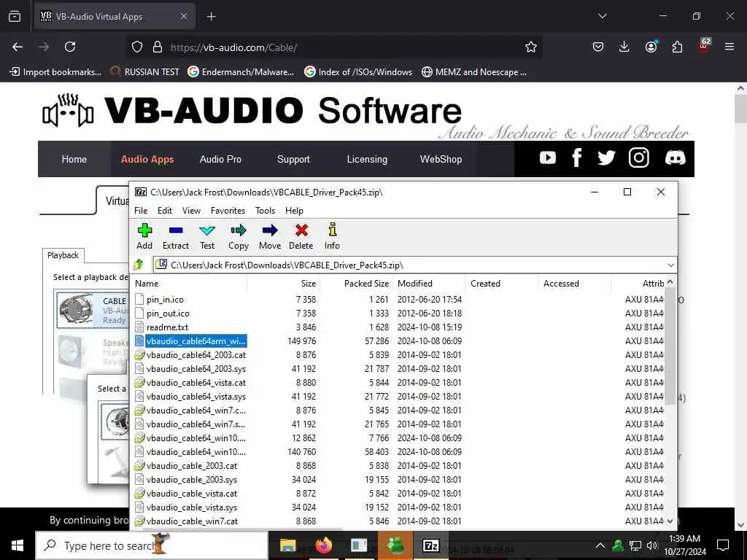Screen dimensions: 747x560
Task: Open the Index of /ISOs/Windows bookmark
Action: pos(358,72)
